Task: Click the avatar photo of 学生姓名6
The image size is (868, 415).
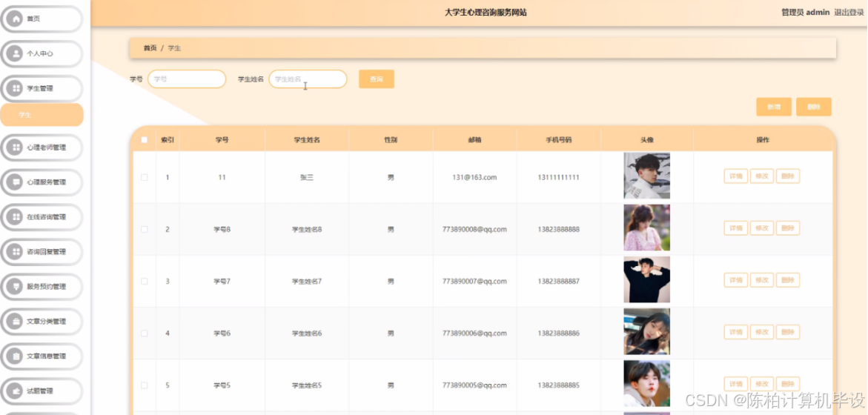Action: 646,331
